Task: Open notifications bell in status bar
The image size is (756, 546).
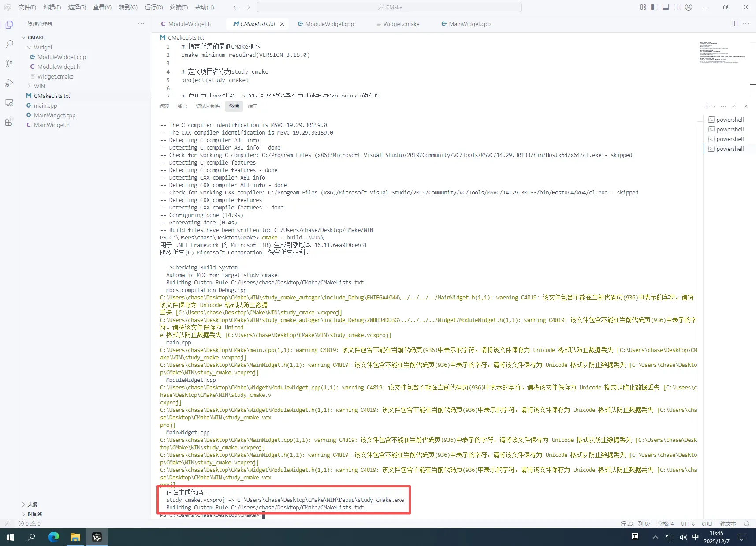Action: click(x=746, y=524)
